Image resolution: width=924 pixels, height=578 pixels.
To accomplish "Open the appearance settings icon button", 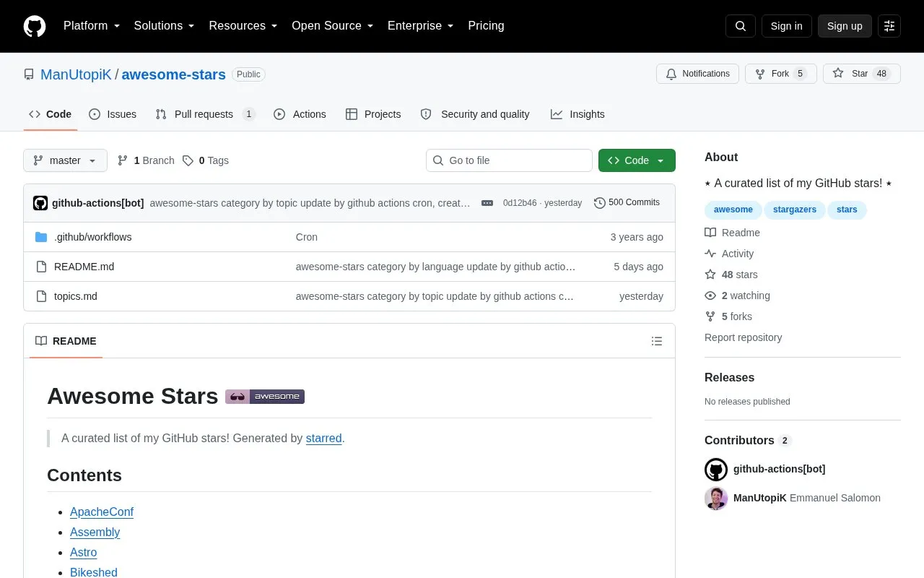I will click(889, 26).
